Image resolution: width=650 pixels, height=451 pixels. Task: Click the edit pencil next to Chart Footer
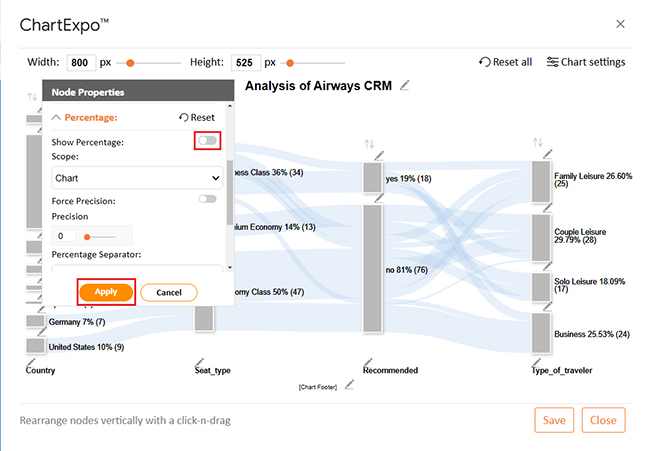pyautogui.click(x=349, y=386)
